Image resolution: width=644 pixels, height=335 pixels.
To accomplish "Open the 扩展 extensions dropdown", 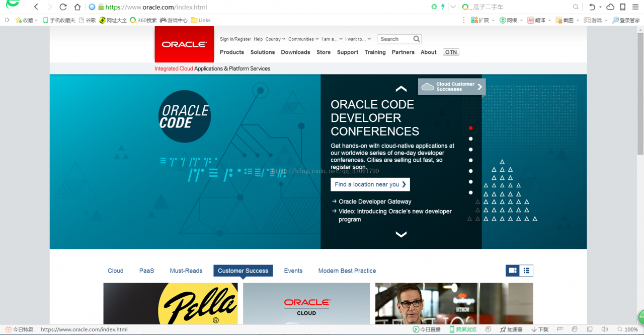I will [482, 20].
